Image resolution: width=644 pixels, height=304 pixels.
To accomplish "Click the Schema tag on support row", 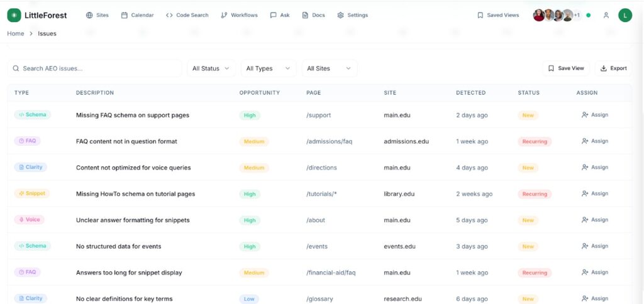I will tap(32, 115).
